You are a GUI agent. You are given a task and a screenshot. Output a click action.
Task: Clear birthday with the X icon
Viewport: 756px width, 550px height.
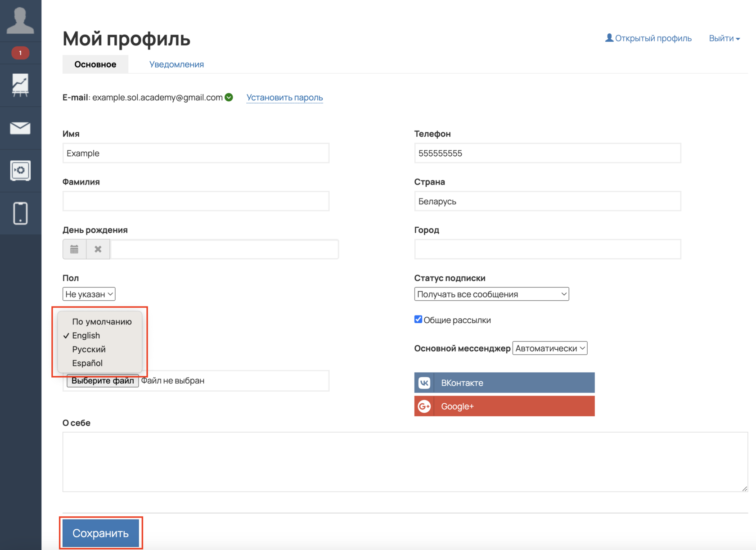pos(98,249)
